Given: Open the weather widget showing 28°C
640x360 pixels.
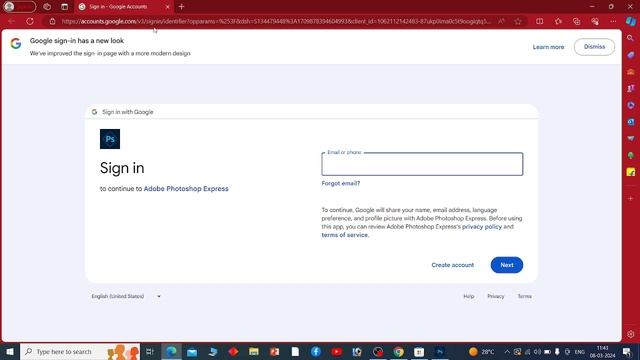Looking at the screenshot, I should [x=482, y=351].
